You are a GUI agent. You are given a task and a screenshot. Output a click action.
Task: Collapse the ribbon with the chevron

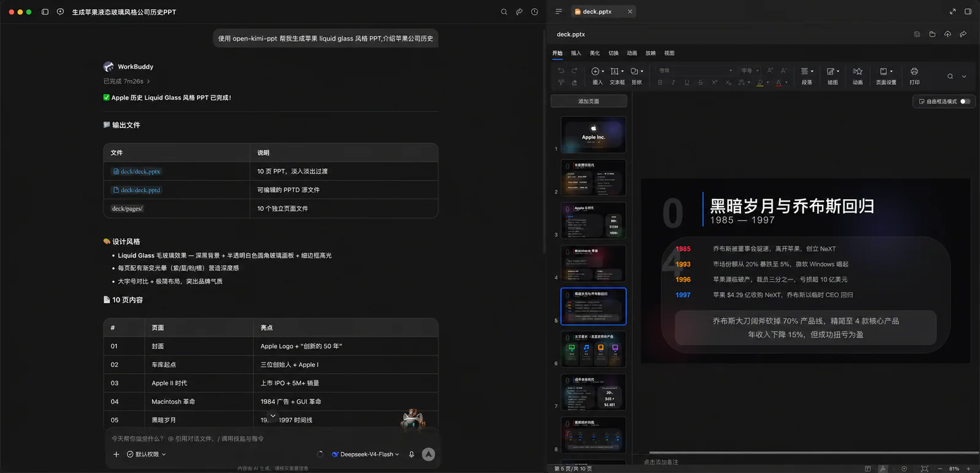[964, 77]
